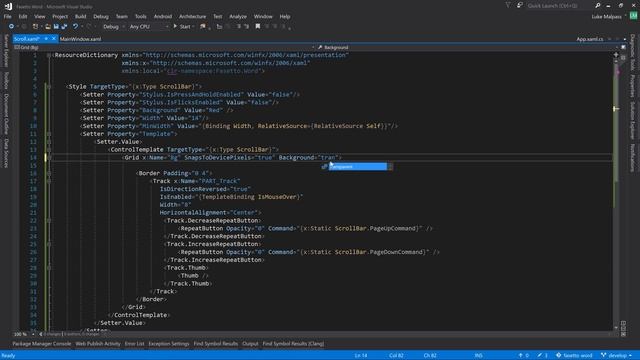
Task: Open the View menu
Action: 40,17
